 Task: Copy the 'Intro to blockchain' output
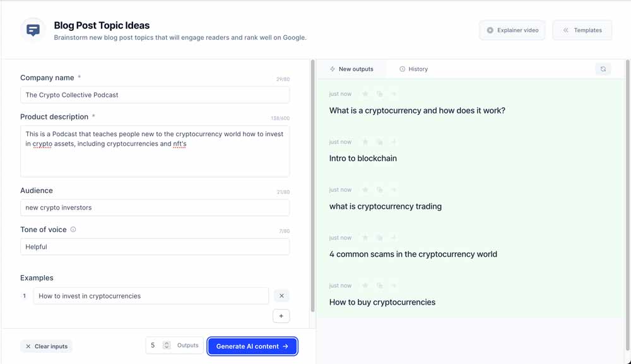tap(379, 141)
